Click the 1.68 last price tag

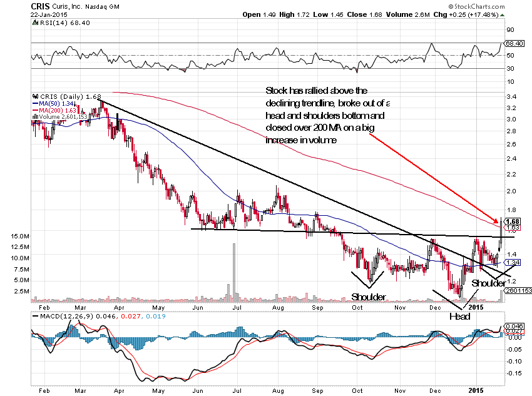(513, 221)
